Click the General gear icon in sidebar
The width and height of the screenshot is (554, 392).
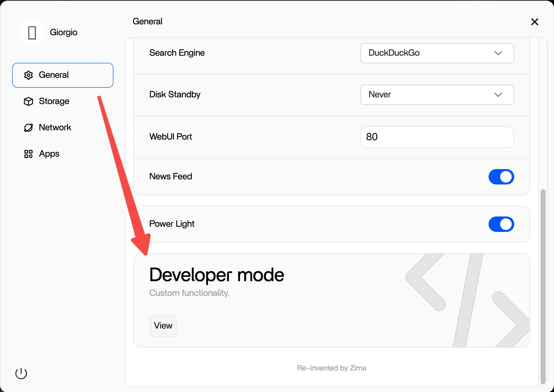pyautogui.click(x=29, y=75)
